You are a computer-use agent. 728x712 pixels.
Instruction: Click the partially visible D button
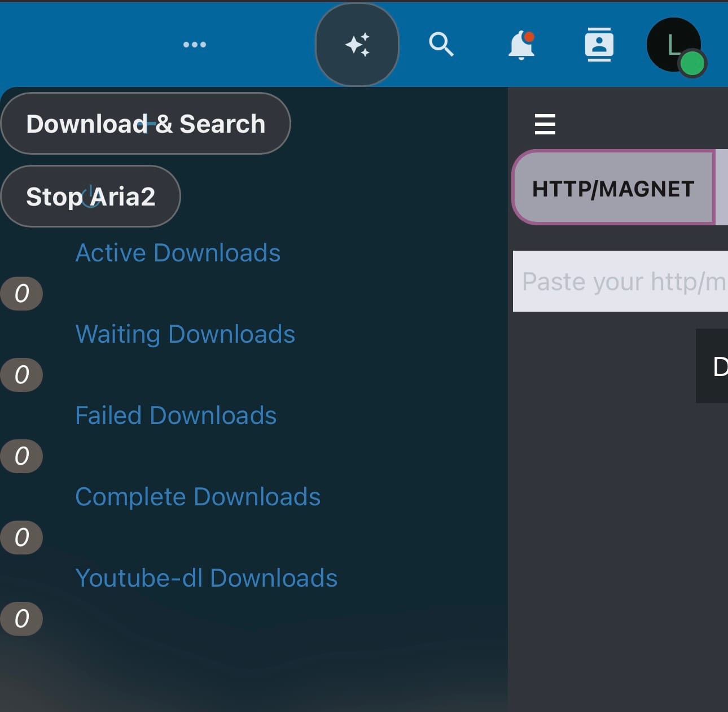click(714, 366)
